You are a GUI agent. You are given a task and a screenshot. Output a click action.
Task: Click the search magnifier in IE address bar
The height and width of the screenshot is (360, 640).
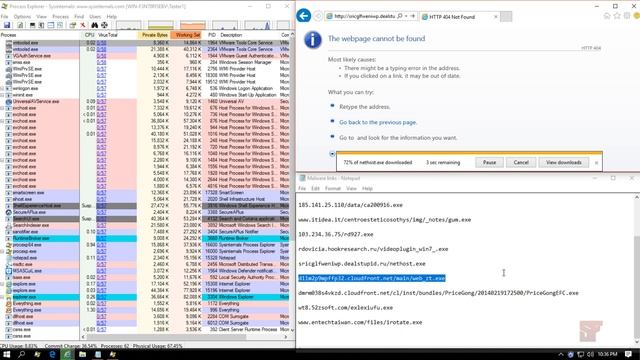(x=400, y=16)
